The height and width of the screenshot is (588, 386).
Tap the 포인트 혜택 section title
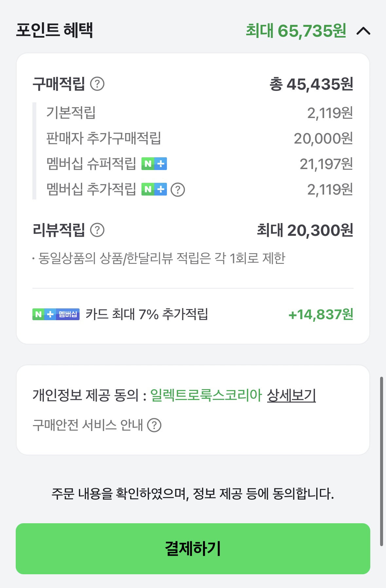[55, 30]
